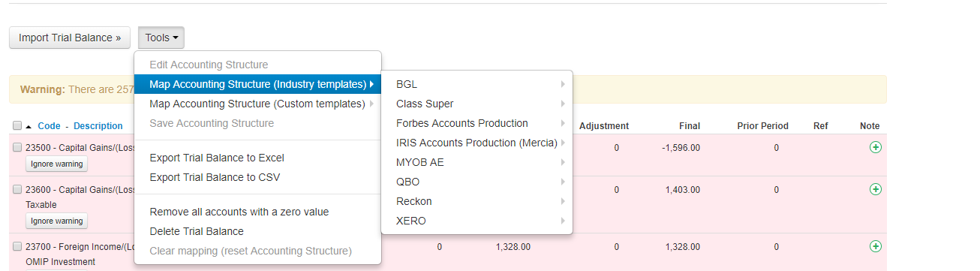Check the 23500 Capital Gains row checkbox

[17, 148]
